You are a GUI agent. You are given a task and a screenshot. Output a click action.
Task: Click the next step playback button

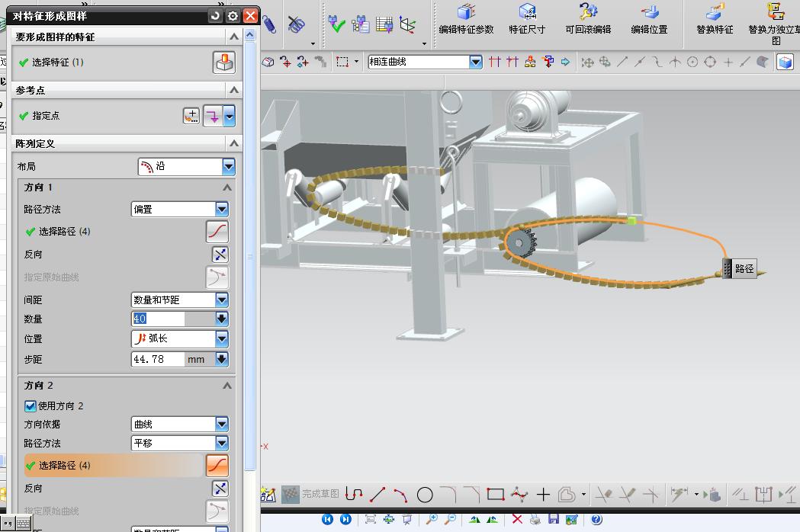point(345,519)
